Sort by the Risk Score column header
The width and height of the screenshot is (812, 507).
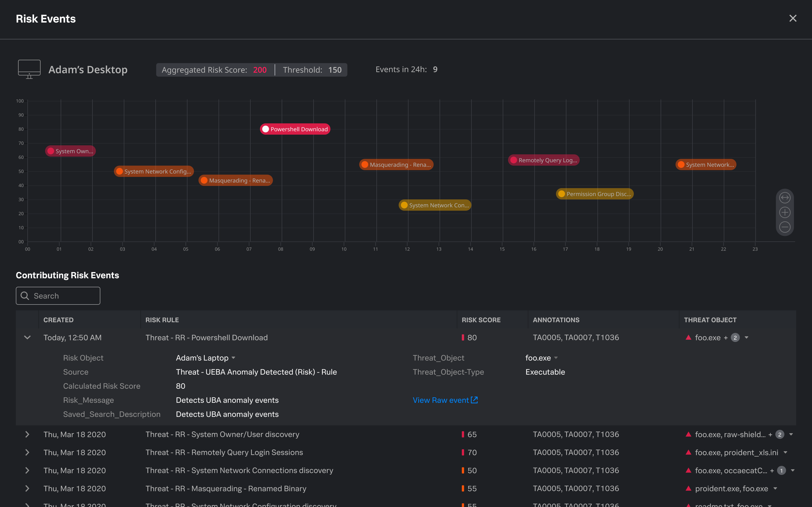(x=481, y=320)
